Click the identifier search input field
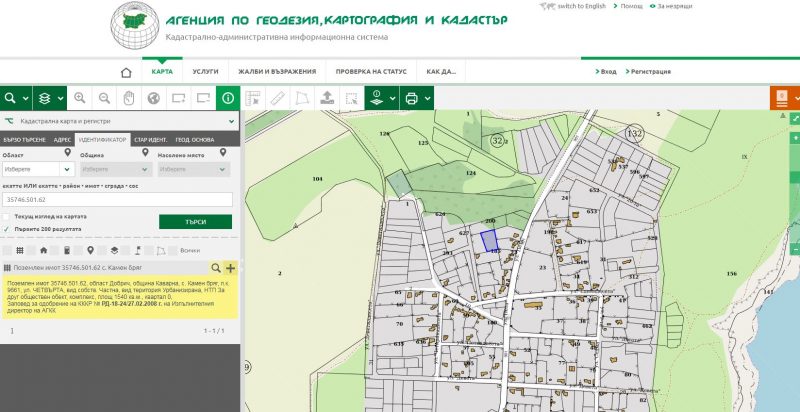 [x=118, y=199]
